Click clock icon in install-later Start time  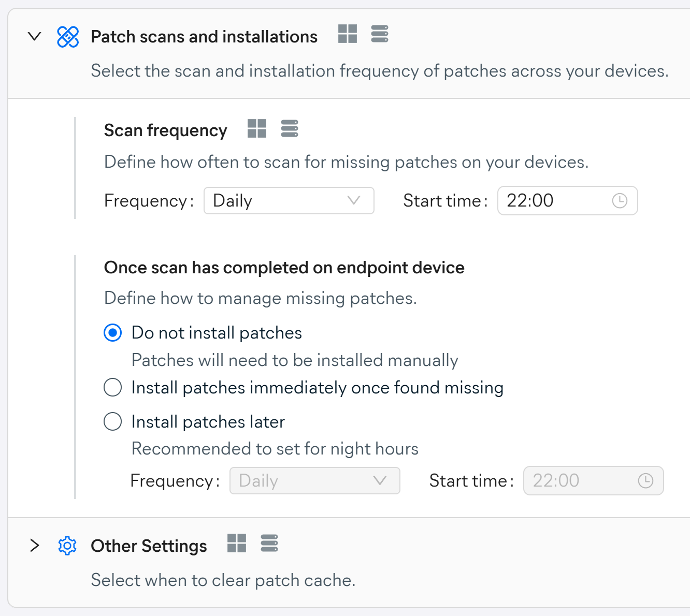coord(645,481)
